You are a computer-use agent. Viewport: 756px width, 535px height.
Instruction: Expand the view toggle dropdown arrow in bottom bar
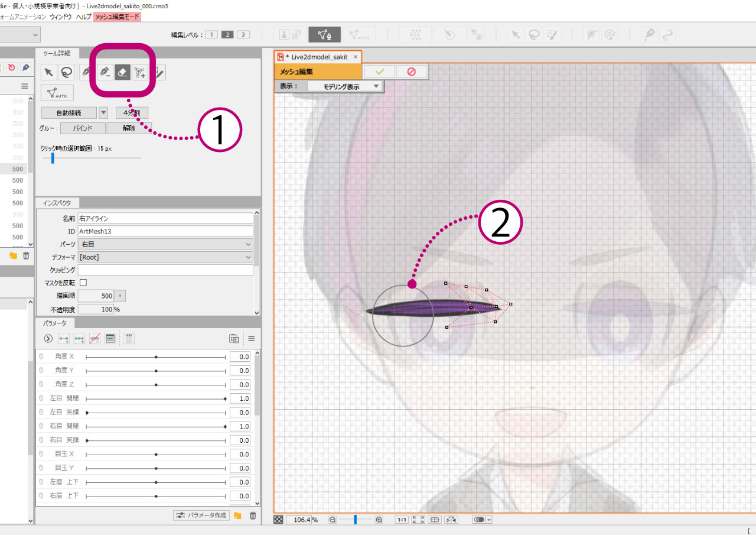click(x=489, y=520)
